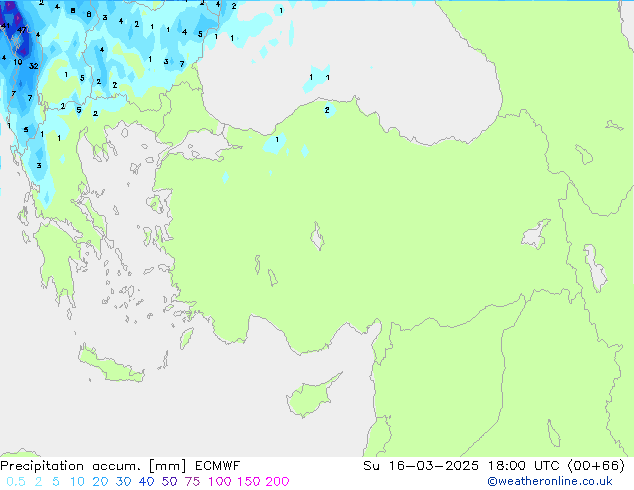Click the 150 legend value
Image resolution: width=634 pixels, height=490 pixels.
pos(249,482)
